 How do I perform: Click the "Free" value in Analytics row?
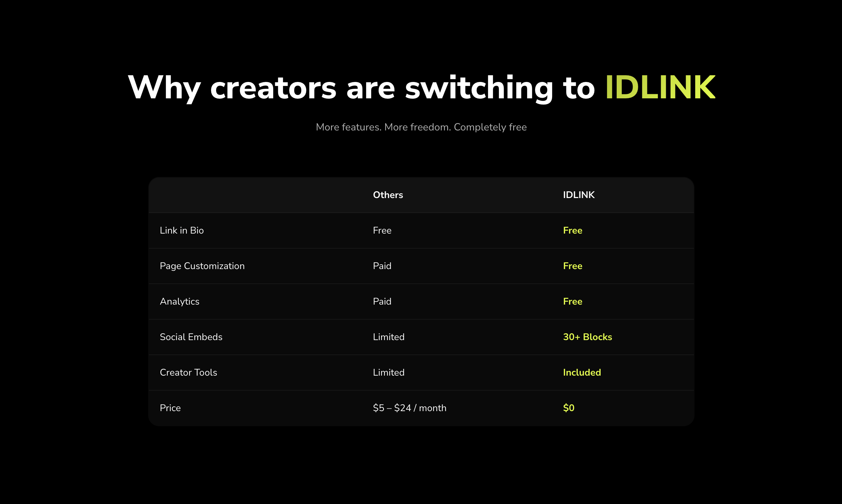[x=572, y=301]
